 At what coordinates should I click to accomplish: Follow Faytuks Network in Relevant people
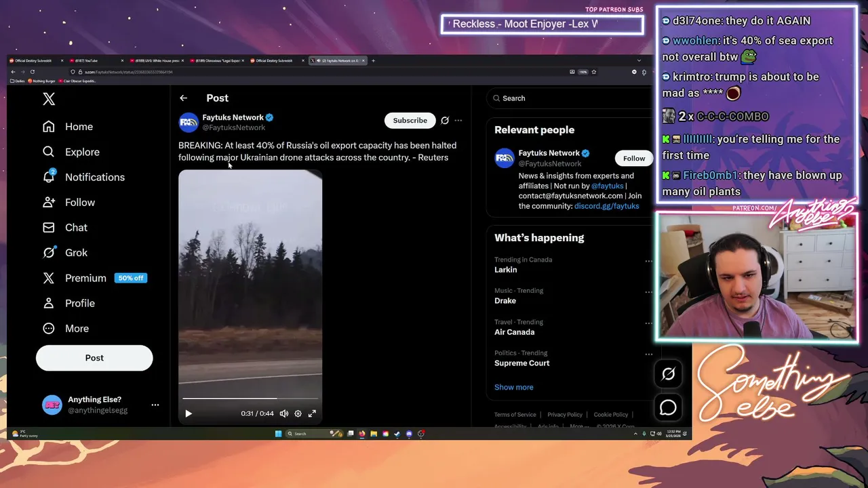coord(634,159)
